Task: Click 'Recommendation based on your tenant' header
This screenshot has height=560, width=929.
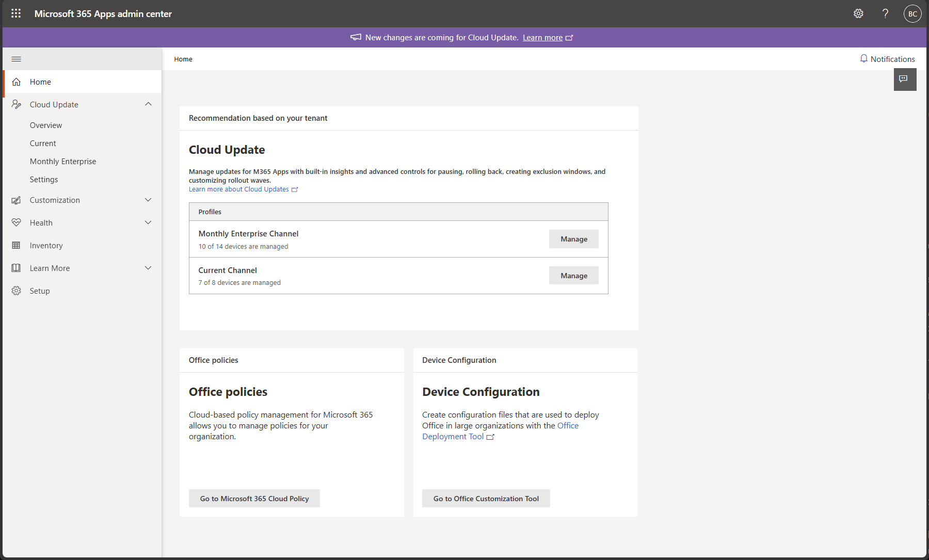Action: tap(258, 118)
